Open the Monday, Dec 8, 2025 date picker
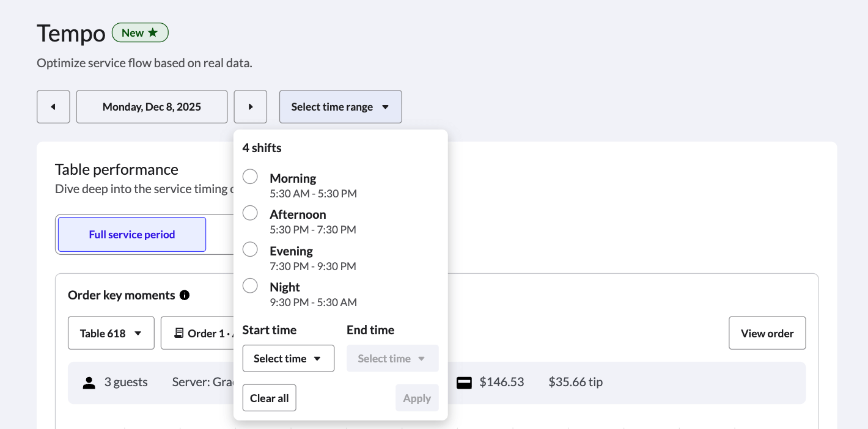Viewport: 868px width, 429px height. (152, 107)
